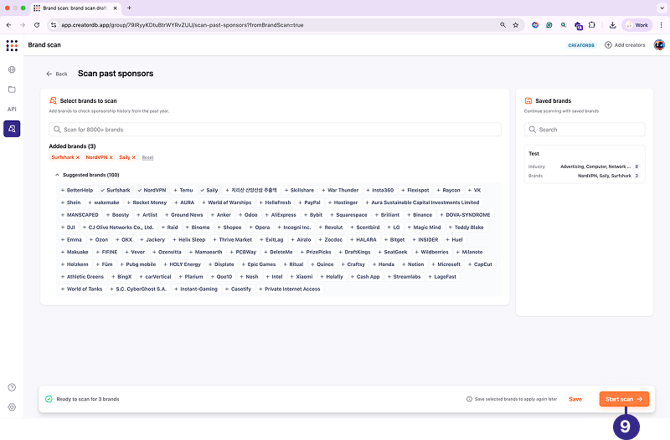Deselect the checked Sally suggested brand
670x440 pixels.
[209, 190]
